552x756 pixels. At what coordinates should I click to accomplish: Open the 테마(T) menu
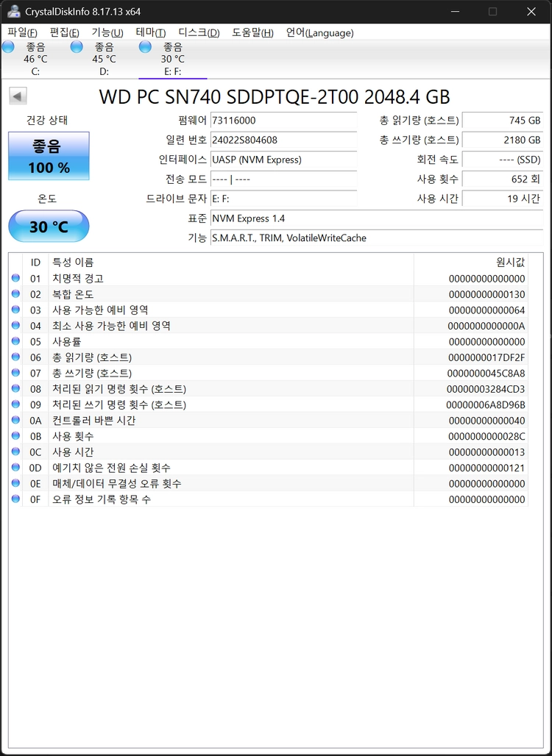[x=151, y=33]
